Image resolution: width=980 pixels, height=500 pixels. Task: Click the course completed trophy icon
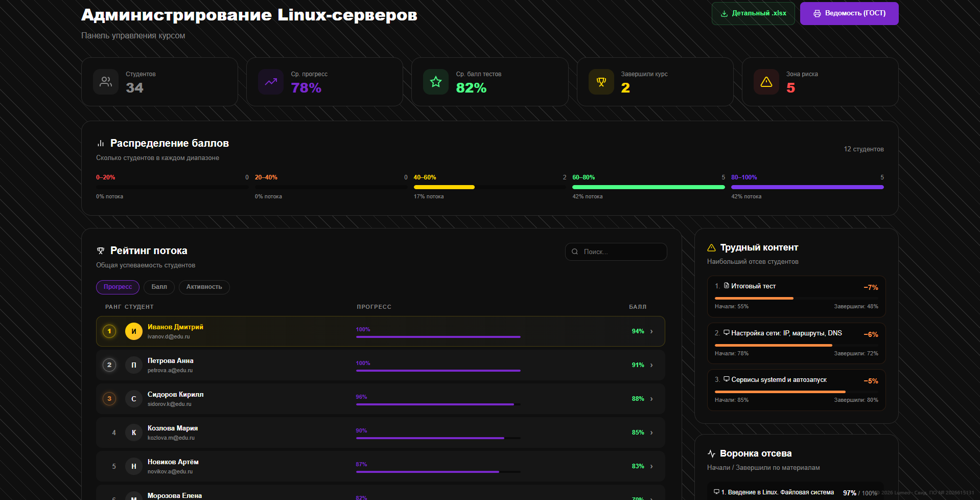(601, 82)
